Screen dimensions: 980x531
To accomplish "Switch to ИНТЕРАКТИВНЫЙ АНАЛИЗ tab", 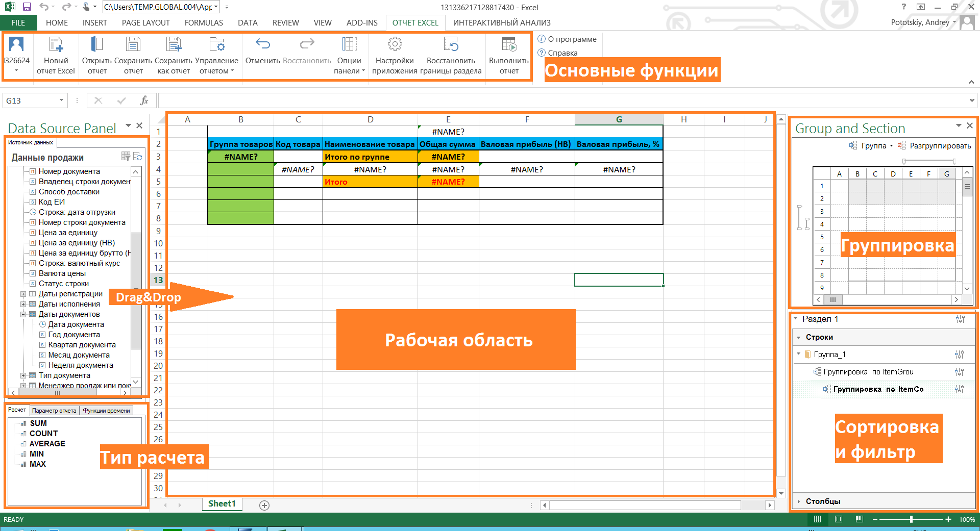I will point(502,23).
